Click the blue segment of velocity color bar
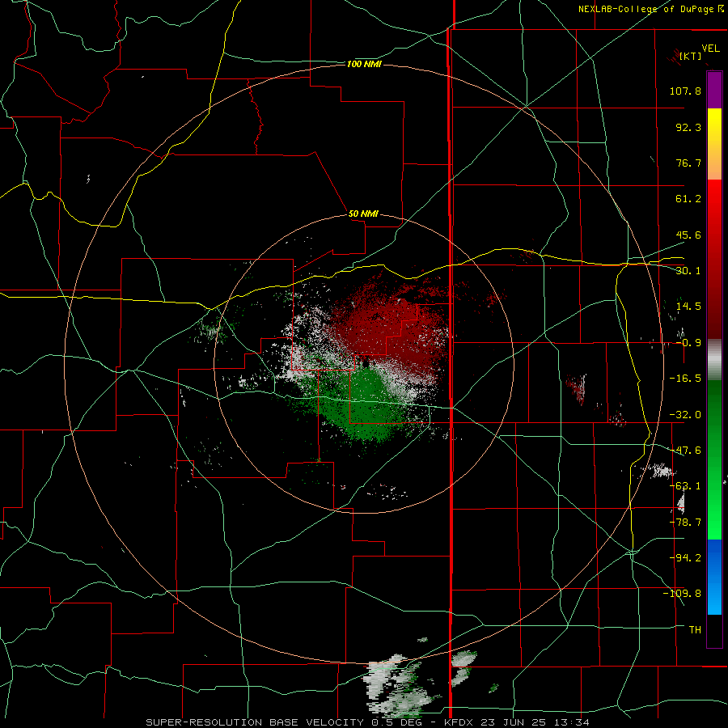The height and width of the screenshot is (728, 728). pos(714,577)
